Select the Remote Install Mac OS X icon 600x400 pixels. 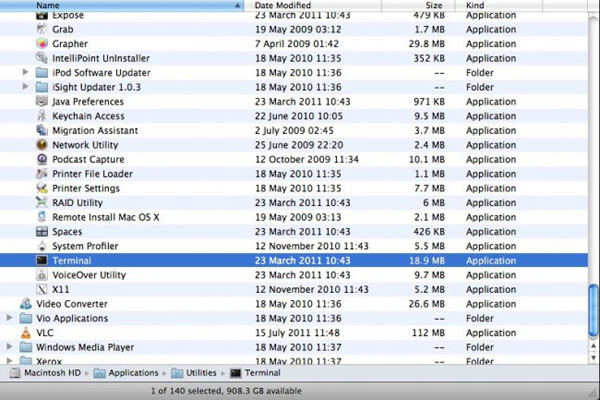click(41, 217)
